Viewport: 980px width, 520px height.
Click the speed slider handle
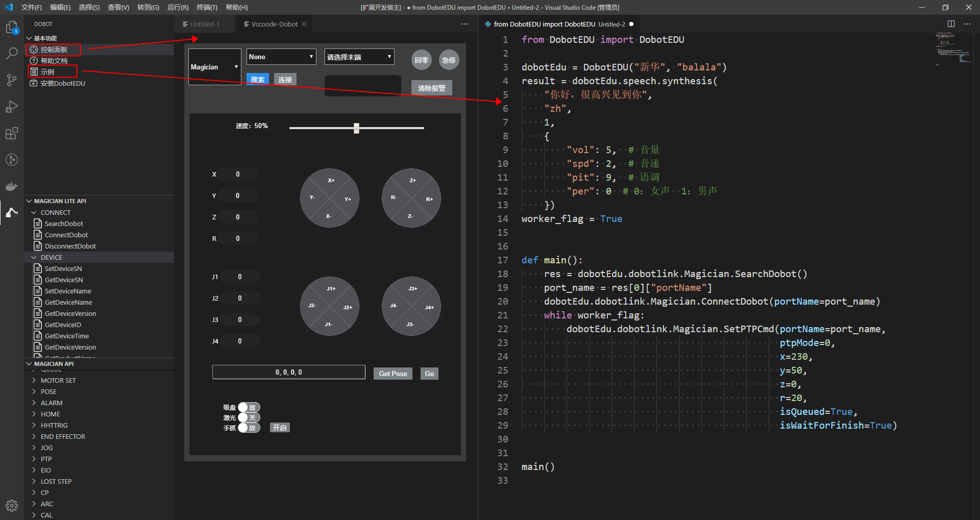pyautogui.click(x=357, y=128)
